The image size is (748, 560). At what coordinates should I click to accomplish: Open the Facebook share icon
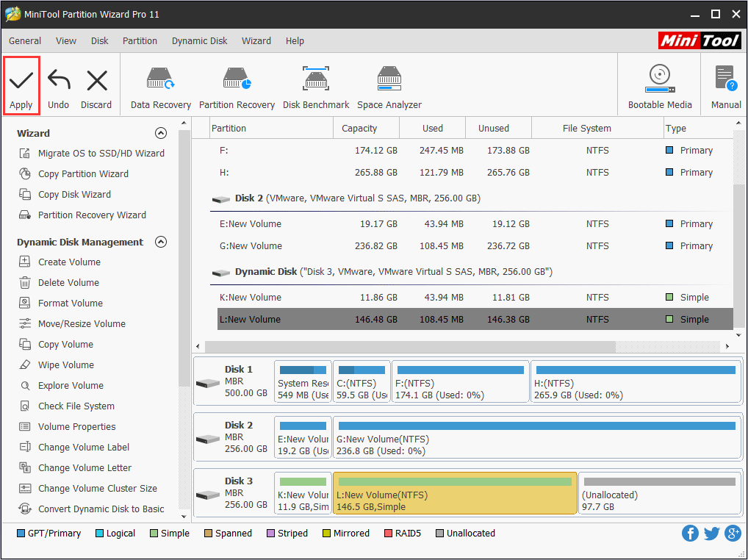click(690, 534)
